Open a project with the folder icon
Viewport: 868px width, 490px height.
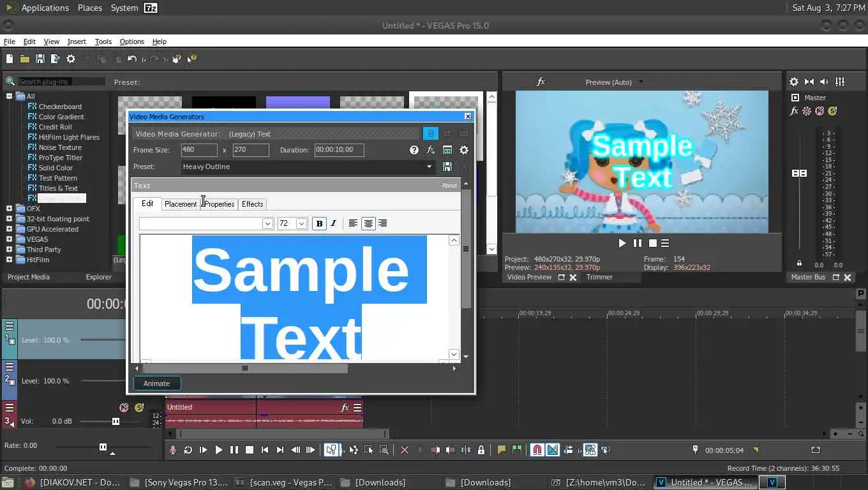pos(24,59)
